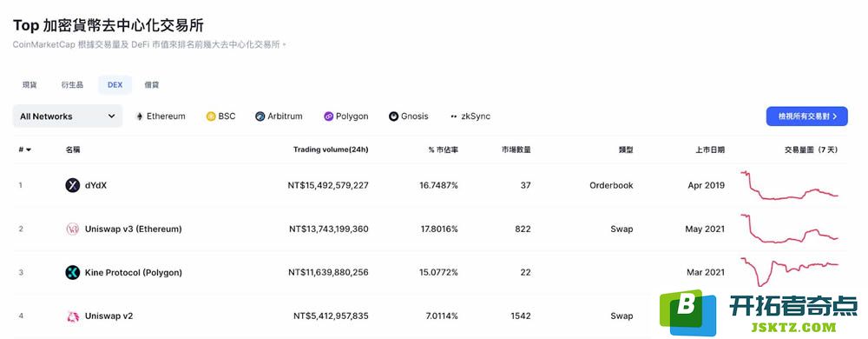The height and width of the screenshot is (339, 868).
Task: Click the value NT$15,492,579,227
Action: [x=329, y=185]
